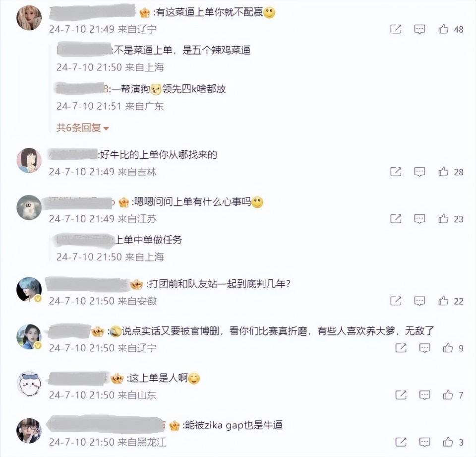
Task: Share the 好牛比的上单 comment from 吉林
Action: tap(396, 172)
